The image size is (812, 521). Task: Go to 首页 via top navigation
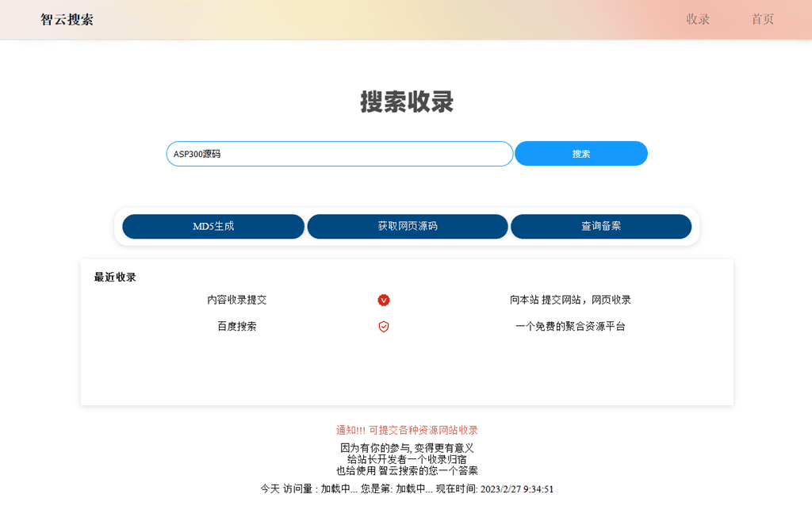click(761, 20)
